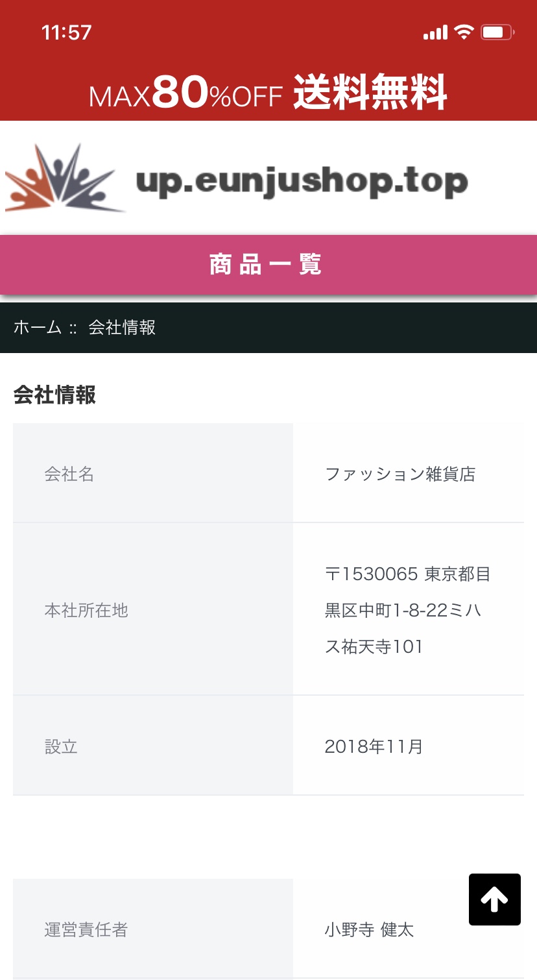
Task: Tap the MAX80%OFF 送料無料 banner
Action: pos(268,93)
